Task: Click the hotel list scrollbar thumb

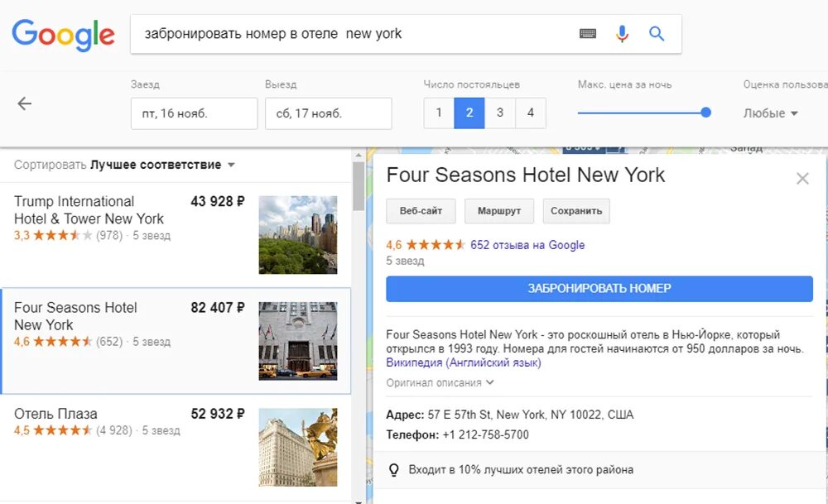Action: [359, 186]
